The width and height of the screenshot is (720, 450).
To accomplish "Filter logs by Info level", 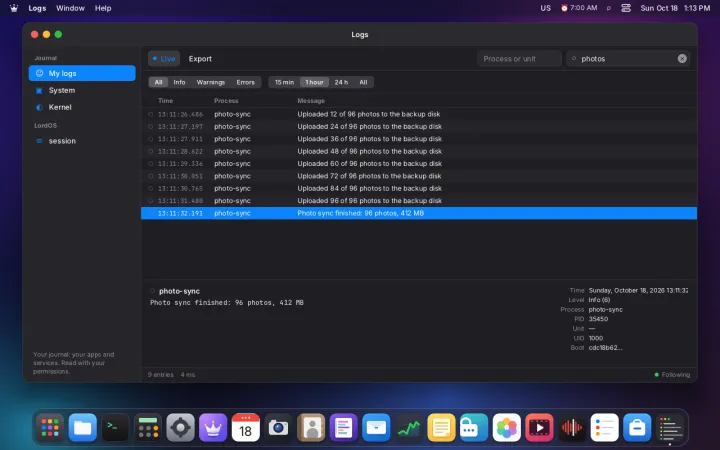I will tap(179, 82).
